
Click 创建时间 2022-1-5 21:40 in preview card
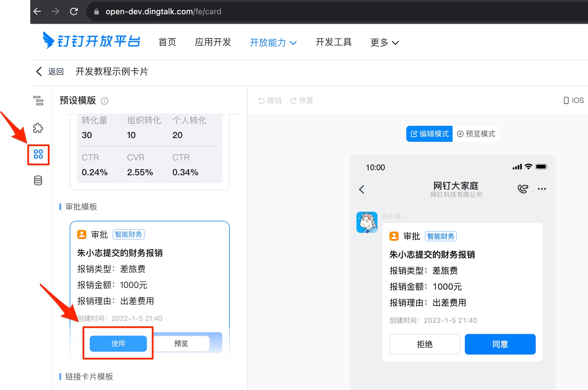coord(433,320)
